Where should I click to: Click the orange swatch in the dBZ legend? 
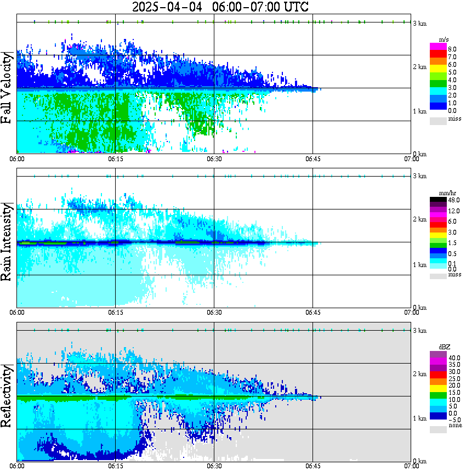tap(438, 382)
